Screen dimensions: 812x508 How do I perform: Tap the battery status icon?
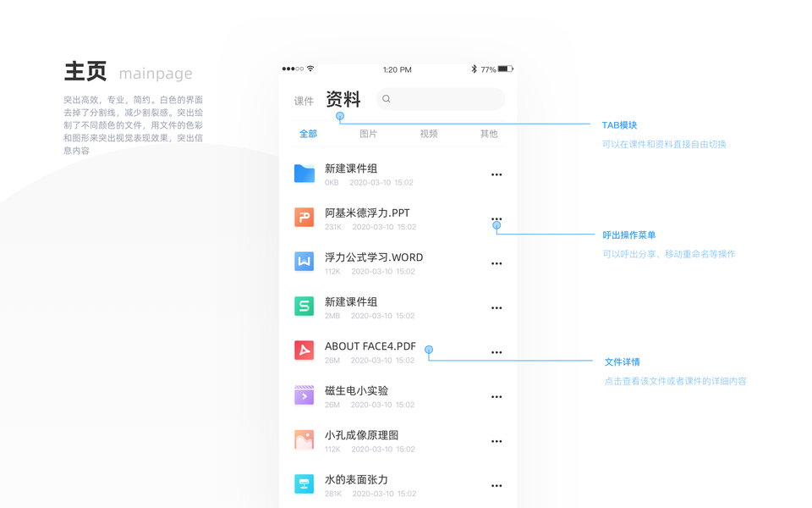coord(506,69)
